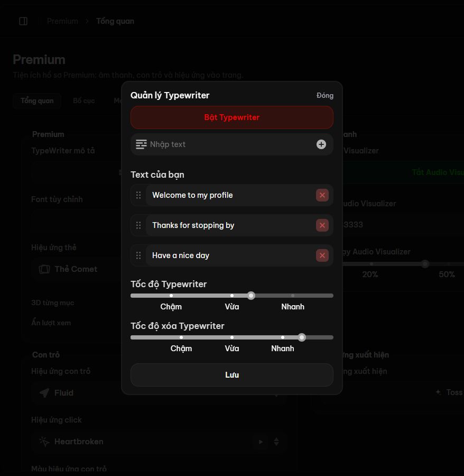Open the Thẻ Comet card effect dropdown
This screenshot has height=476, width=464.
[x=76, y=269]
